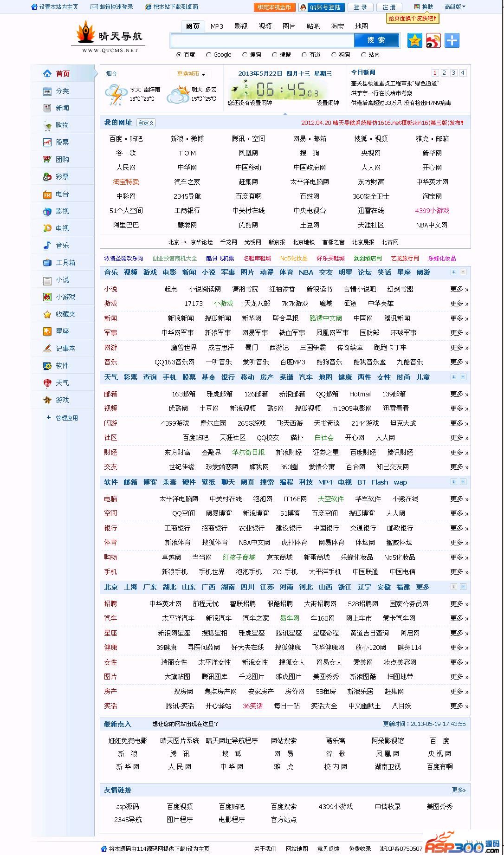Click the 天气 彩票 section up arrow
This screenshot has width=504, height=855.
463,377
